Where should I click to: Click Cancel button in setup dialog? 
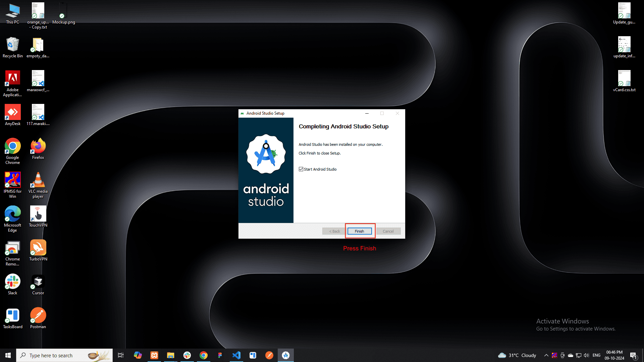(x=388, y=231)
